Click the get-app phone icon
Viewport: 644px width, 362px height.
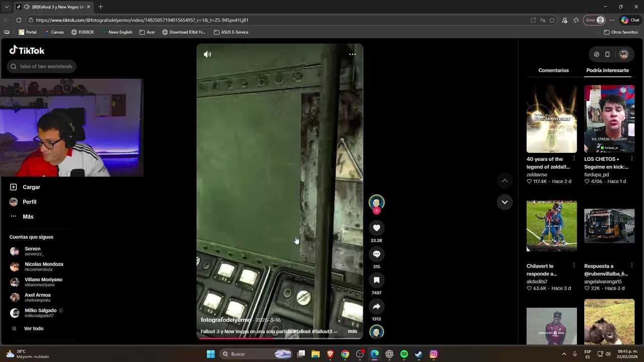click(607, 54)
